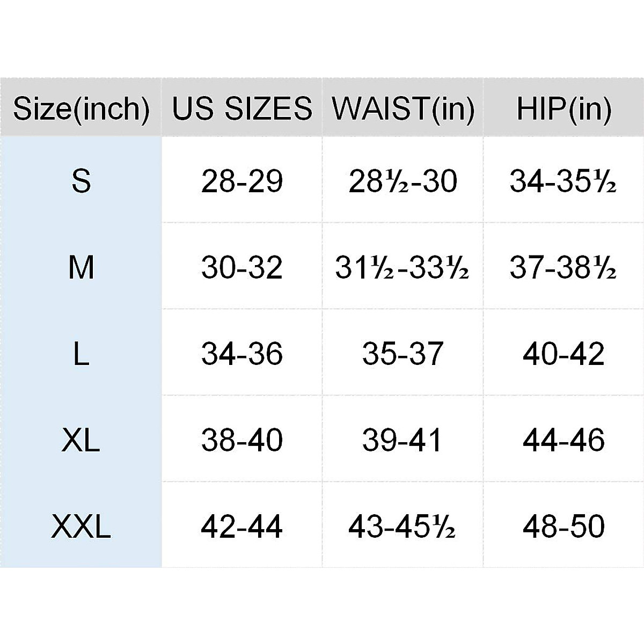This screenshot has height=644, width=644.
Task: Select the 43-45½ waist cell
Action: point(403,526)
